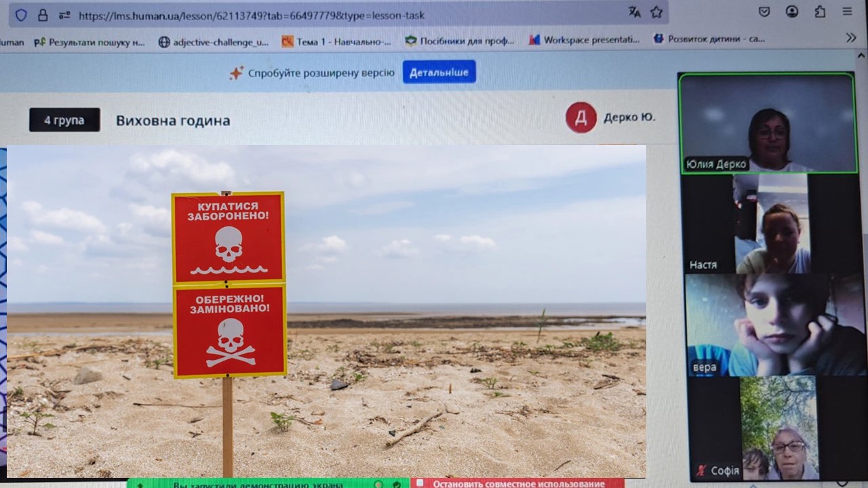
Task: Open the 'Посібники для проф...' bookmark
Action: pyautogui.click(x=460, y=41)
